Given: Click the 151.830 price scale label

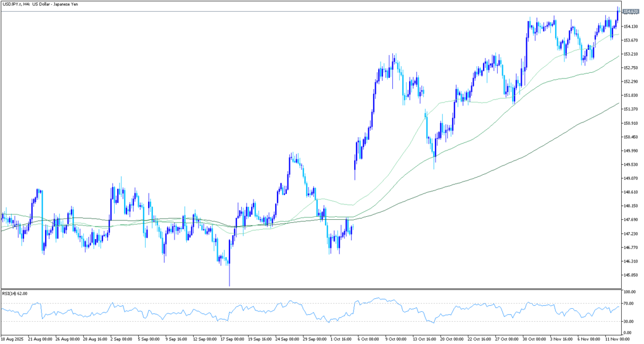Looking at the screenshot, I should (x=631, y=96).
